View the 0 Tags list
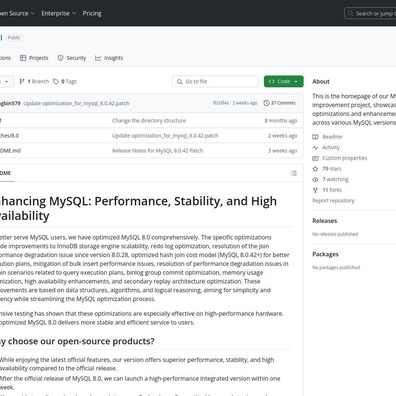Viewport: 396px width, 396px height. pyautogui.click(x=65, y=81)
